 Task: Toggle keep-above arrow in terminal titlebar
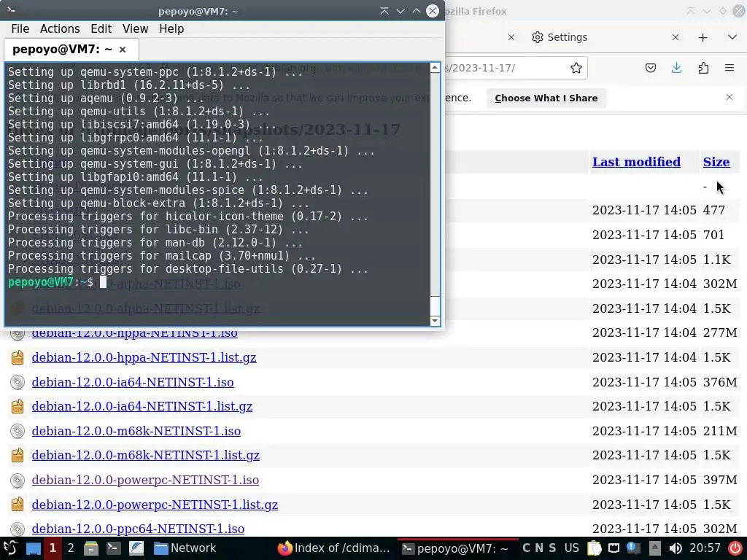384,11
